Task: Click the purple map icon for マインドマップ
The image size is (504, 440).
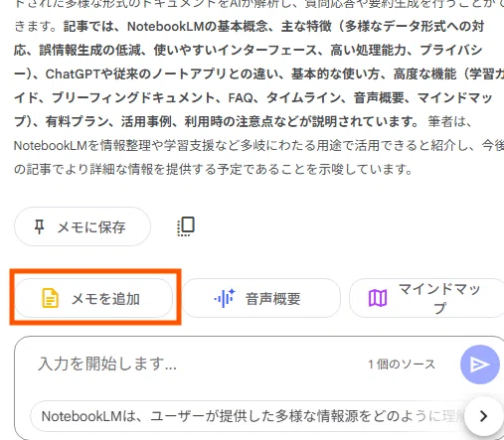Action: 378,298
